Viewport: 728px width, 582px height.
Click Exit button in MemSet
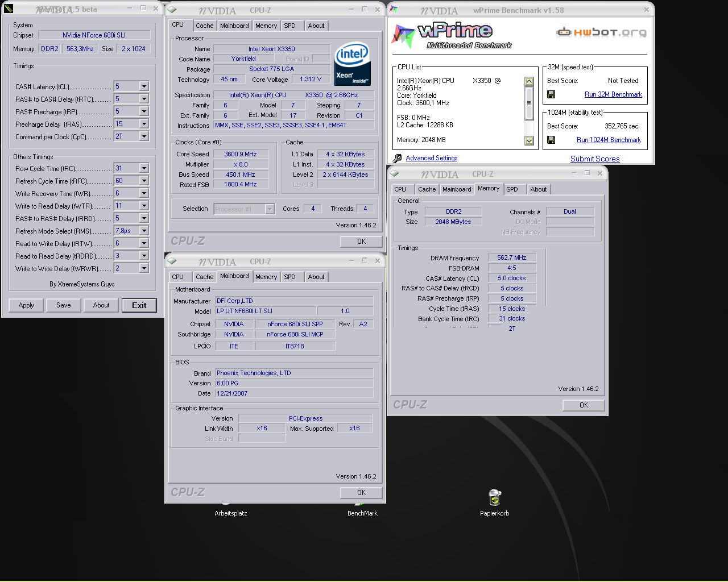tap(139, 305)
